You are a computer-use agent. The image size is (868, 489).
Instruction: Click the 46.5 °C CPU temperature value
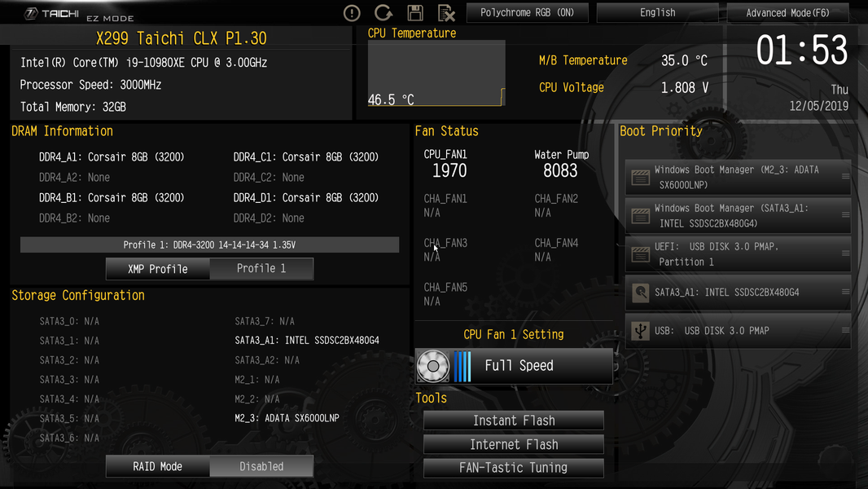pos(391,99)
